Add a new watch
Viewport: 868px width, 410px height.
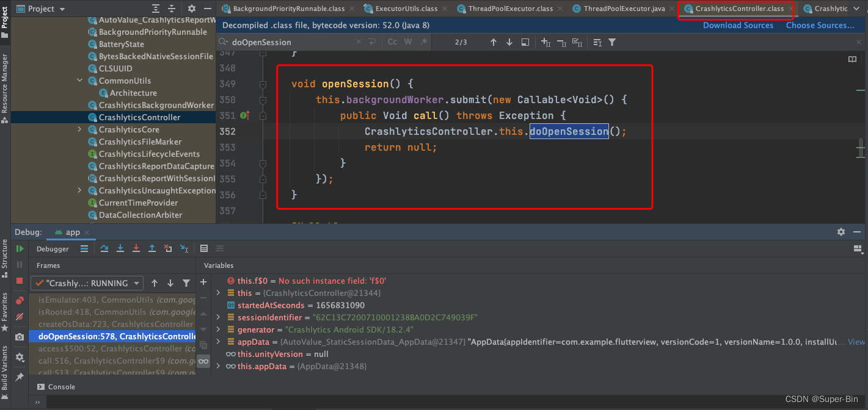point(203,282)
